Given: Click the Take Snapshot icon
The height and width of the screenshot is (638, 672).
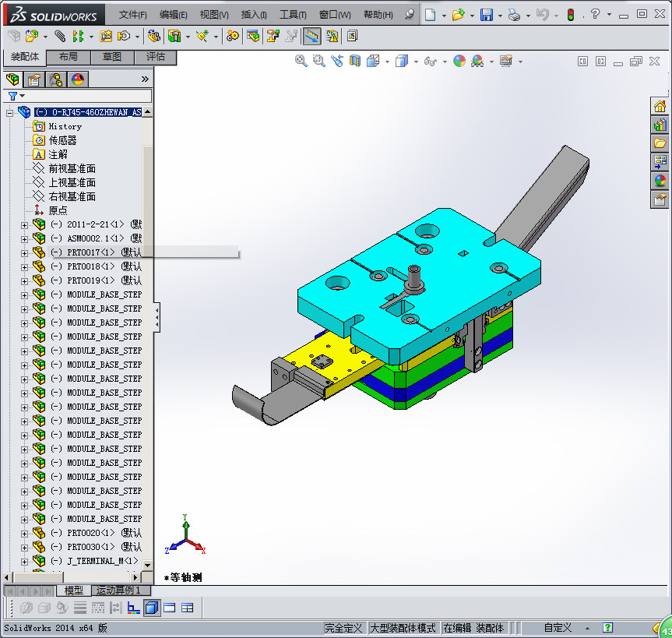Looking at the screenshot, I should (352, 36).
